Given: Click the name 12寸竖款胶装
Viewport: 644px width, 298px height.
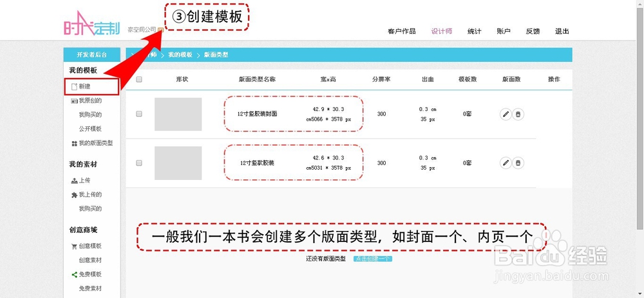Looking at the screenshot, I should pyautogui.click(x=257, y=163).
